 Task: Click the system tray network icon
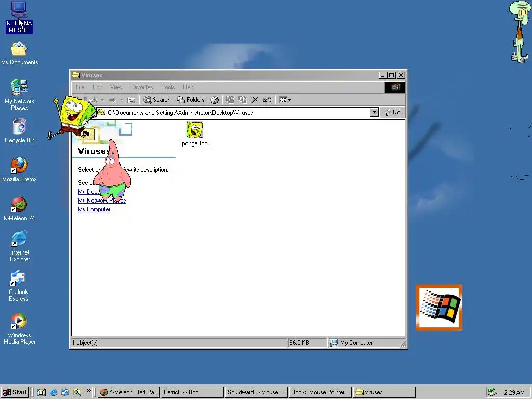click(x=492, y=392)
